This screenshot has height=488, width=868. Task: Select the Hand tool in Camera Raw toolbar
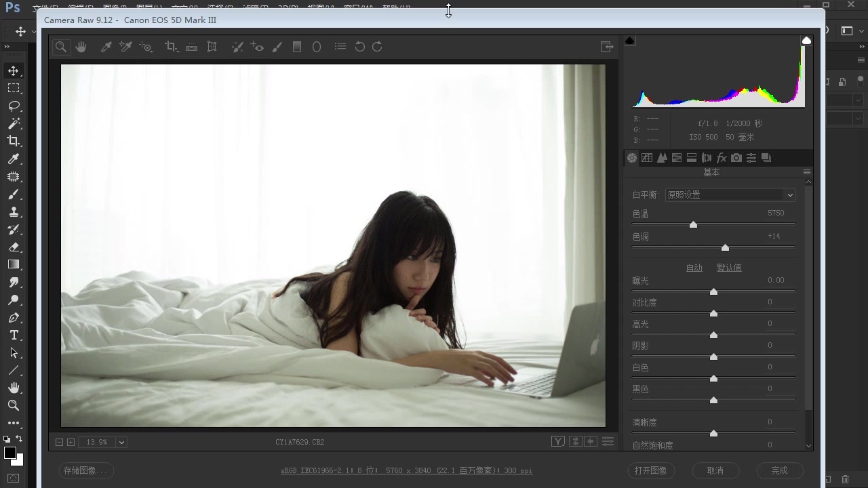coord(81,47)
